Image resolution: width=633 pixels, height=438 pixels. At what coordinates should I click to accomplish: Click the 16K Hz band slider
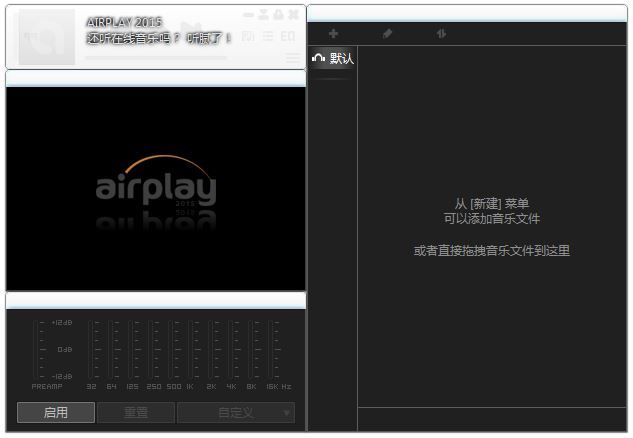[271, 350]
